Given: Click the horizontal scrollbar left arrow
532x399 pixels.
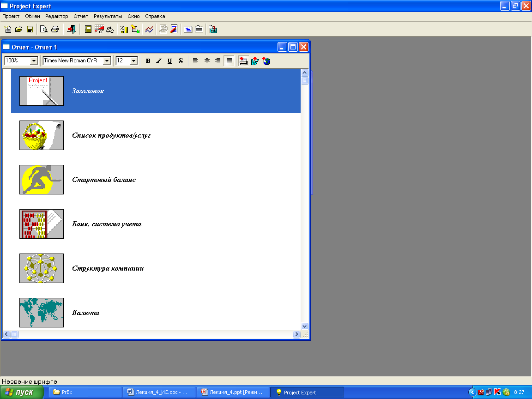Looking at the screenshot, I should (x=6, y=334).
